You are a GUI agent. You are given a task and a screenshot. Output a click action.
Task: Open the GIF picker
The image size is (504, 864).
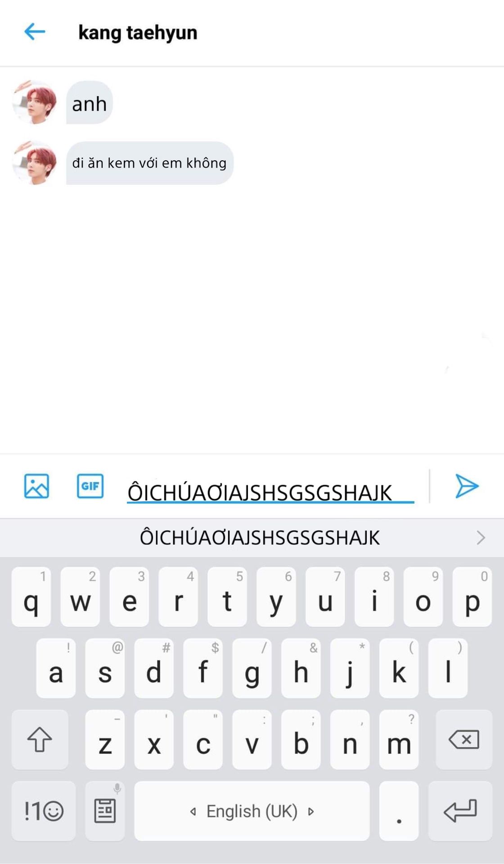click(x=90, y=486)
